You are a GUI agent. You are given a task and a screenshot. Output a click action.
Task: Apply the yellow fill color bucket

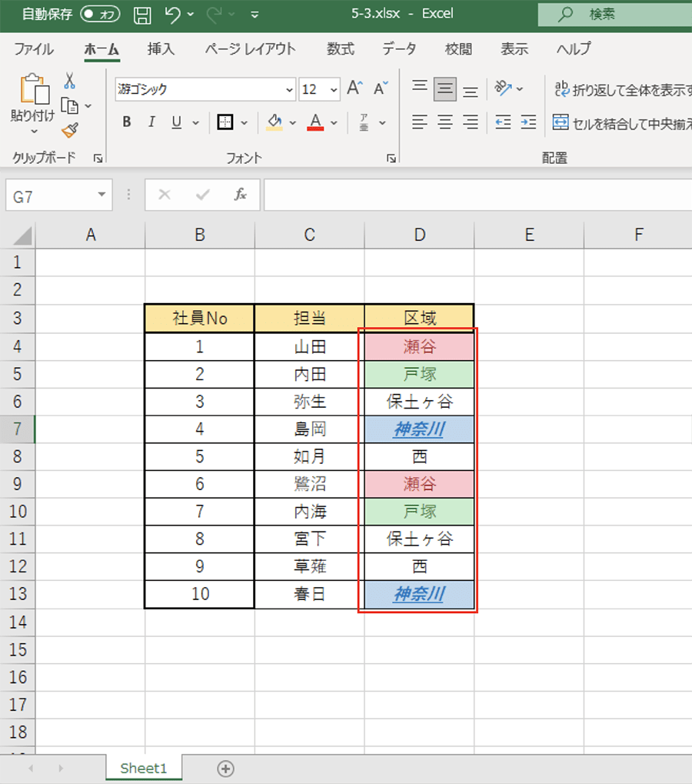274,122
